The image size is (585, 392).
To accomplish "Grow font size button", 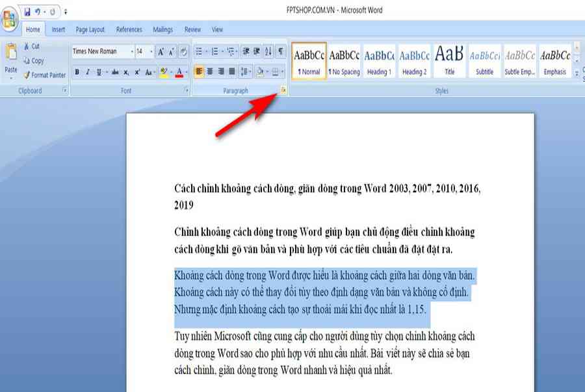I will pos(161,51).
